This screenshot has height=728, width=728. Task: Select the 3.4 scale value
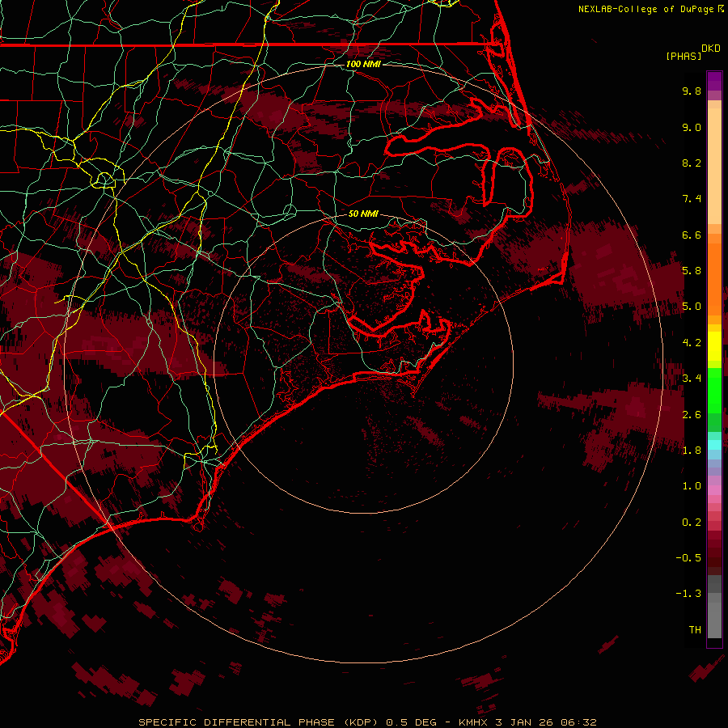tap(692, 379)
